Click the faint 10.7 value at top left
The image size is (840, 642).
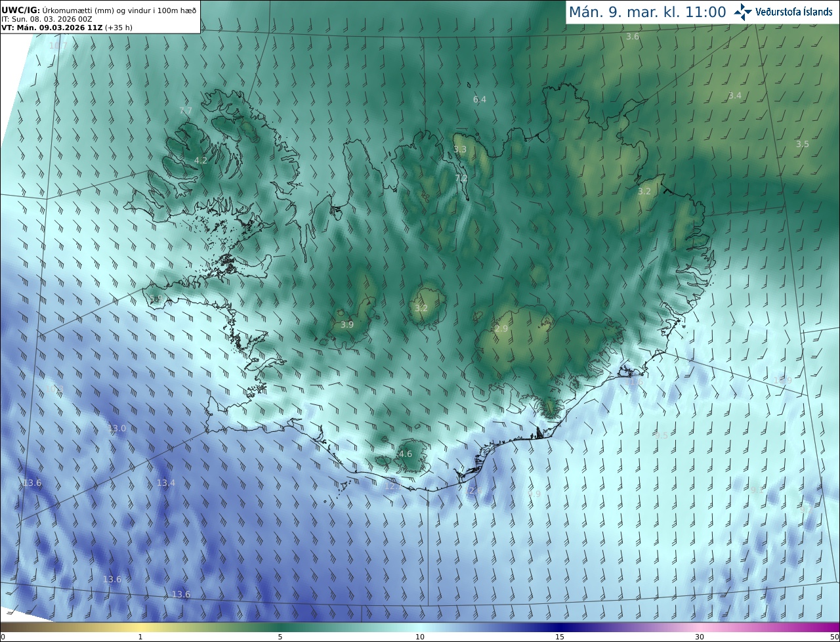[x=58, y=46]
